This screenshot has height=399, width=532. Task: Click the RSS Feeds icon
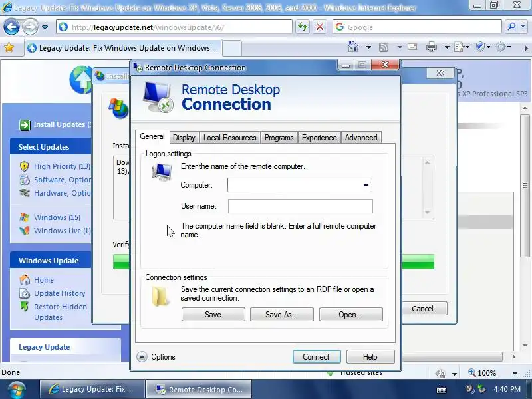[x=384, y=47]
